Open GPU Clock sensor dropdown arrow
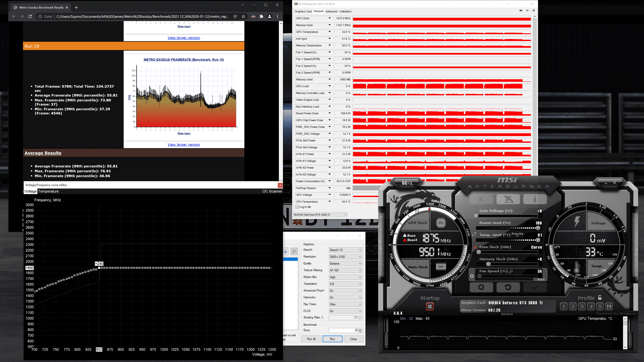The image size is (644, 362). pyautogui.click(x=329, y=18)
